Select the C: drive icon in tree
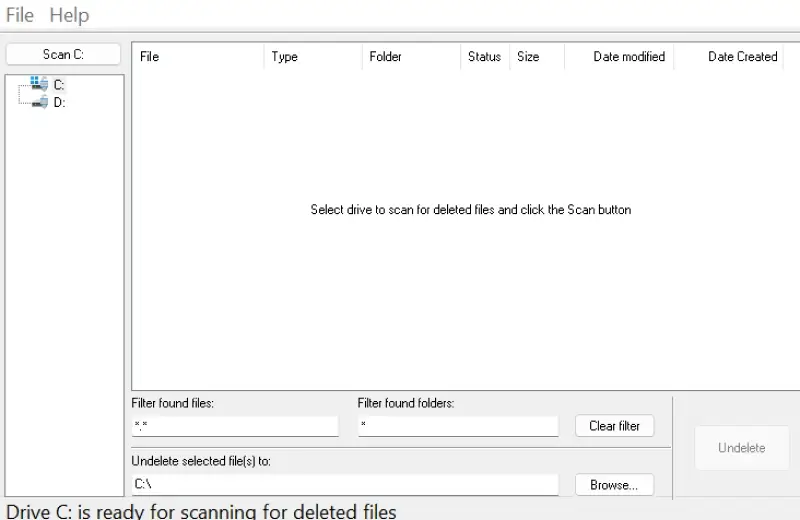The image size is (800, 520). 39,84
